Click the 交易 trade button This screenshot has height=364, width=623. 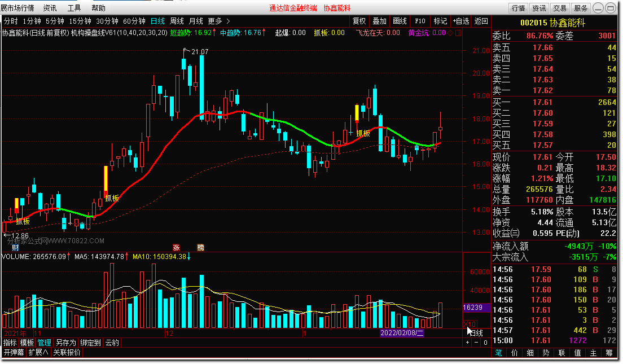(560, 8)
